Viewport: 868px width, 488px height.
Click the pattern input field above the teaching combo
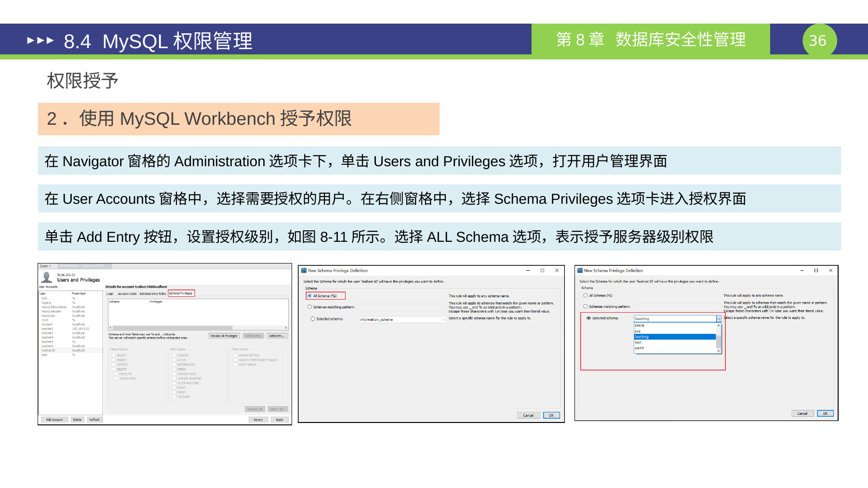677,306
